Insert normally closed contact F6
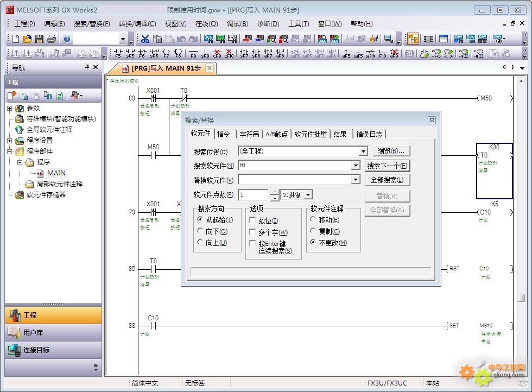Screen dimensions: 532x392 (x=142, y=54)
